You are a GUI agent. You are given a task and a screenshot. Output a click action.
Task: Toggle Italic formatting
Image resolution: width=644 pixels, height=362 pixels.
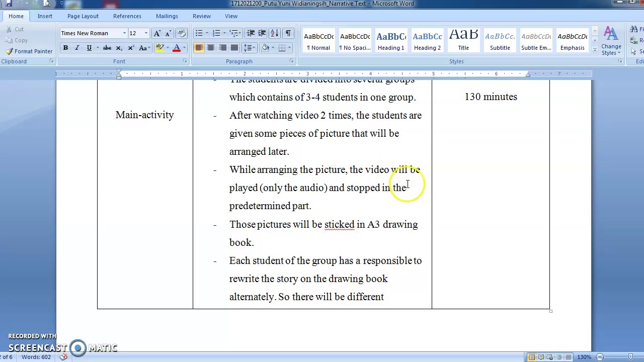(77, 48)
